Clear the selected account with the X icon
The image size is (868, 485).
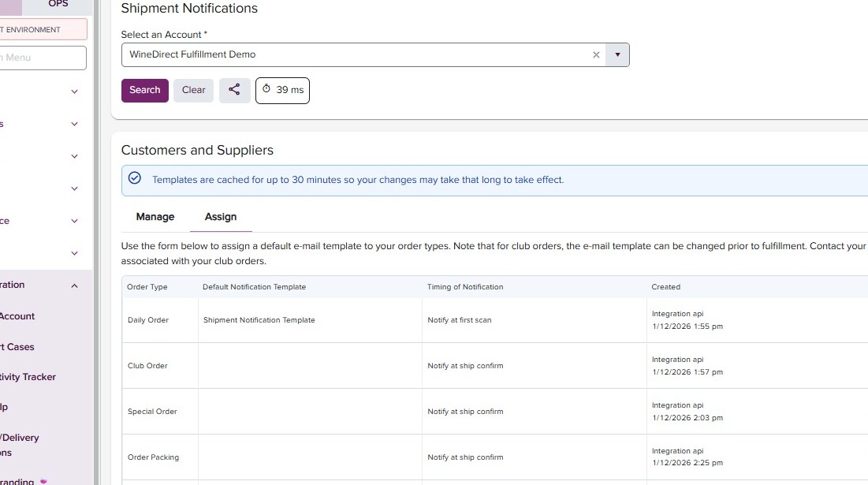[x=596, y=55]
